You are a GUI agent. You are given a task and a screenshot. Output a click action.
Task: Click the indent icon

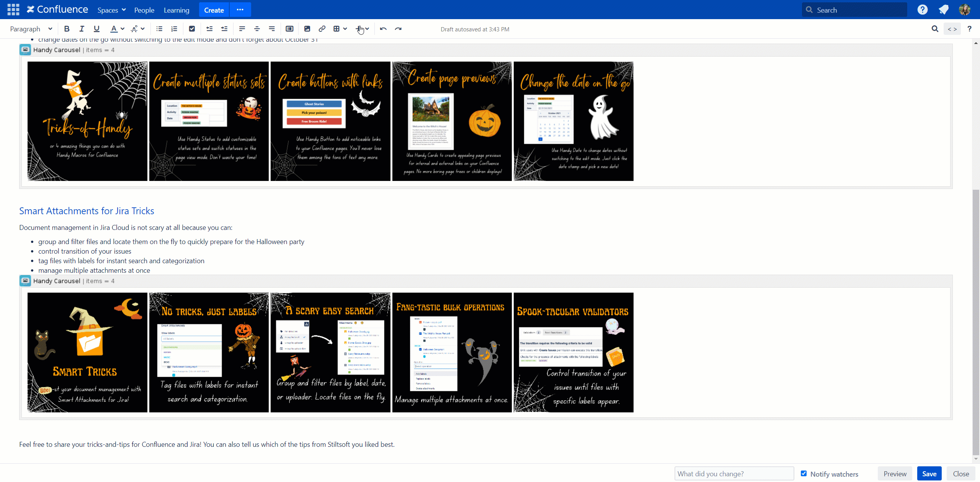coord(224,29)
